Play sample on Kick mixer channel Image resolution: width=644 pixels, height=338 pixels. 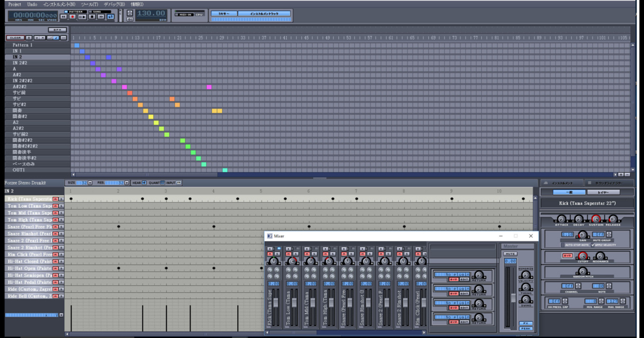coord(270,249)
